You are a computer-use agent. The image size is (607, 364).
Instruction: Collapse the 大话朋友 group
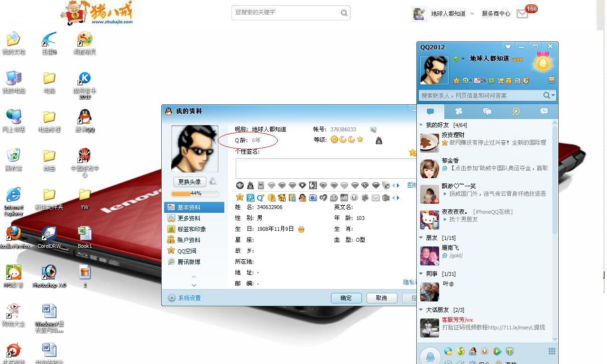click(x=421, y=310)
